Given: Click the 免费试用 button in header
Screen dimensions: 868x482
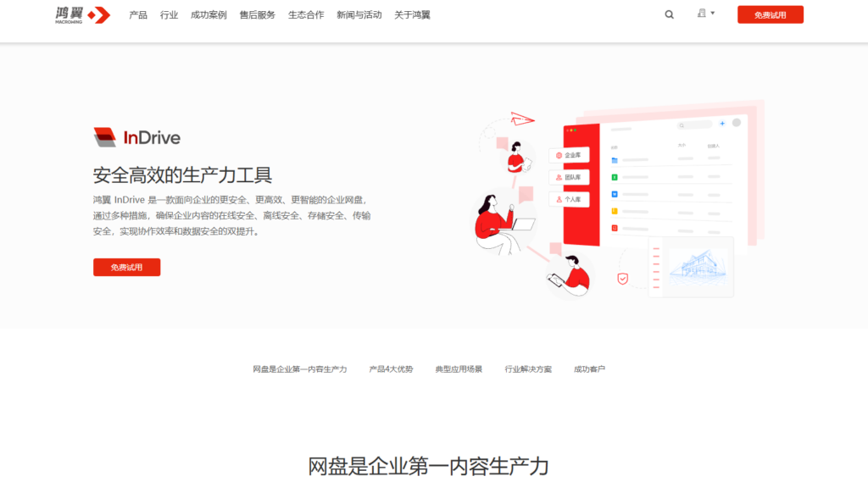Looking at the screenshot, I should coord(770,14).
